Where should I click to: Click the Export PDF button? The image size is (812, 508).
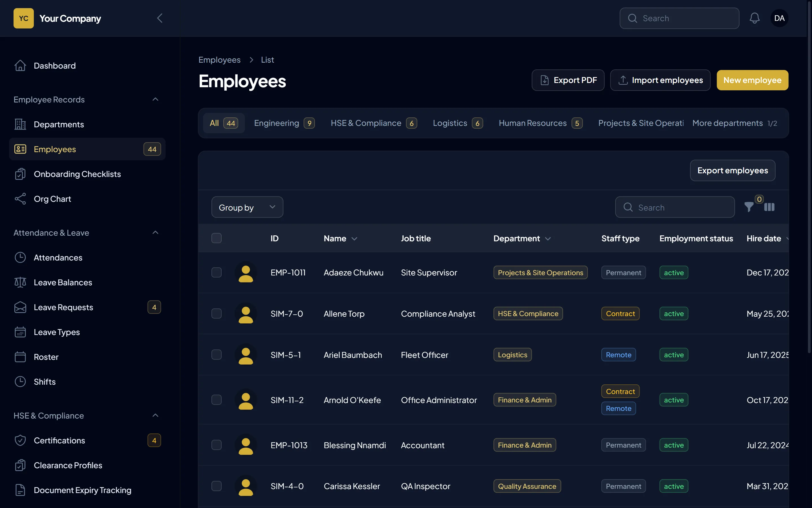[568, 80]
